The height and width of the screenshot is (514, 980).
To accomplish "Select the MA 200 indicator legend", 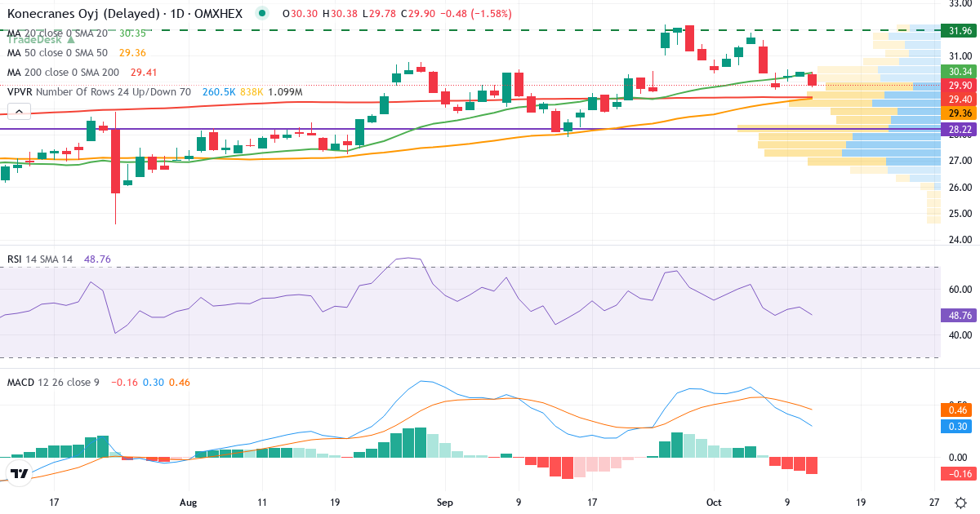I will (63, 73).
